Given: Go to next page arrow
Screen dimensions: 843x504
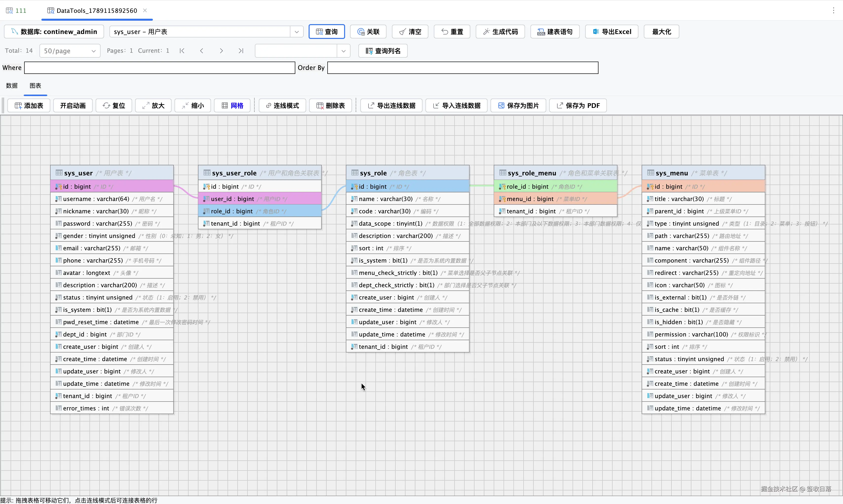Looking at the screenshot, I should (221, 51).
